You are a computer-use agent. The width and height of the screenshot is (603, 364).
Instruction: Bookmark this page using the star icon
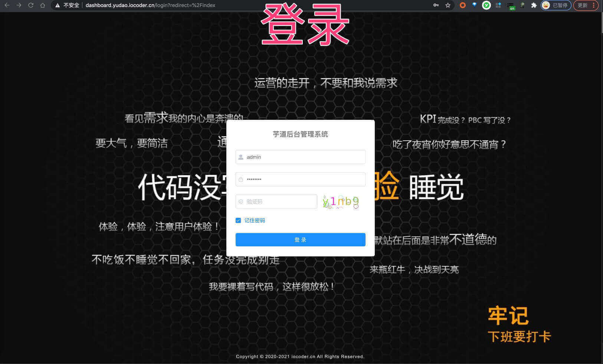click(448, 5)
